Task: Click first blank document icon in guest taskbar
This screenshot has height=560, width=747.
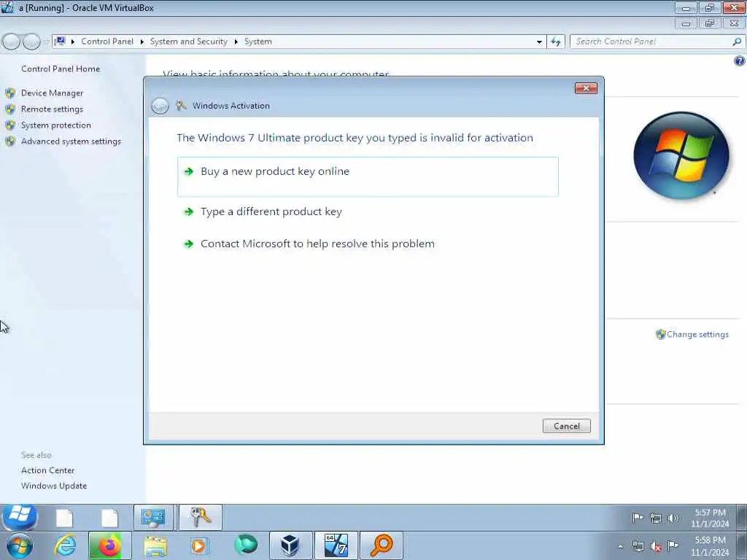Action: 64,518
